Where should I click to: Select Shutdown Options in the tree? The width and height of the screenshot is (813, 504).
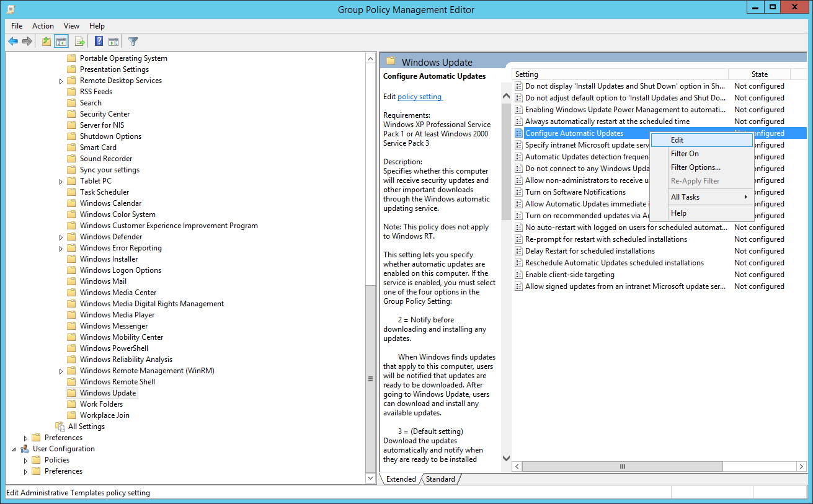pos(110,136)
